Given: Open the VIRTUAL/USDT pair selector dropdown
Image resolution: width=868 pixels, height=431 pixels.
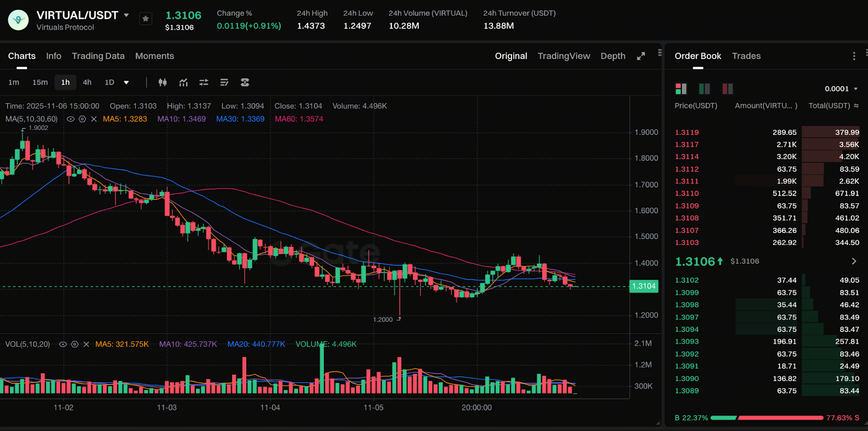Looking at the screenshot, I should pos(126,15).
